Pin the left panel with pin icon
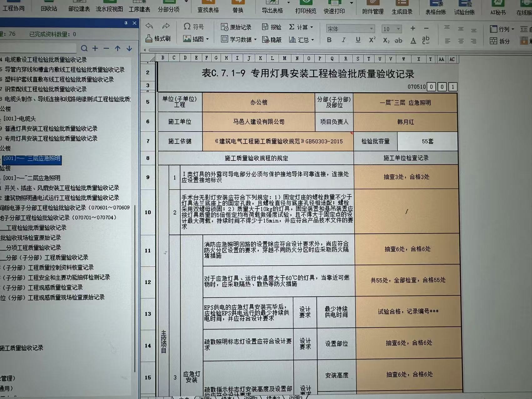Image resolution: width=532 pixels, height=399 pixels. 126,23
